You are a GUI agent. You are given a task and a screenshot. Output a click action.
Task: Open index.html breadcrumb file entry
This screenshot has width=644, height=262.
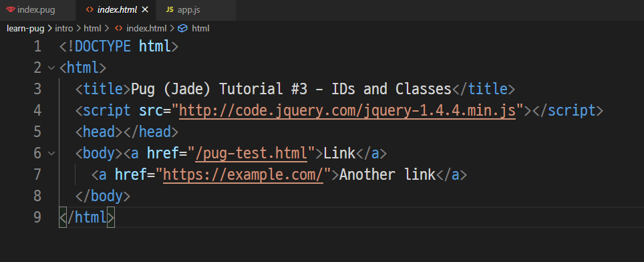[x=146, y=28]
